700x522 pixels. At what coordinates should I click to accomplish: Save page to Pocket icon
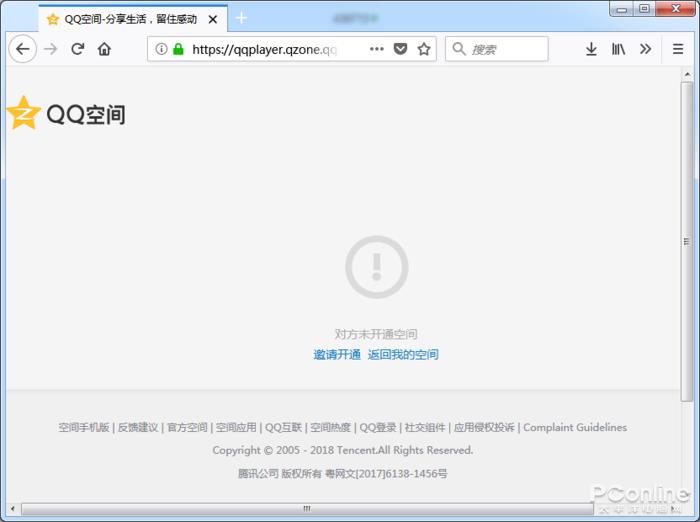pos(400,49)
